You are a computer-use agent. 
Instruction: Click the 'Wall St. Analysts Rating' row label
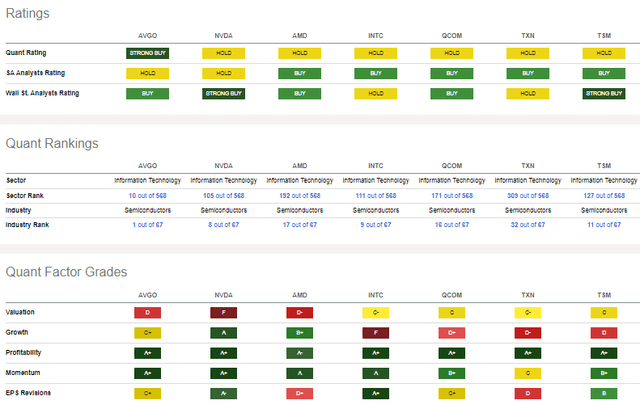(42, 93)
